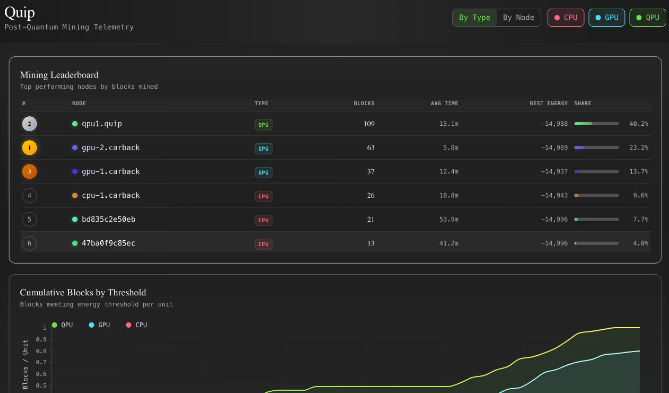The image size is (669, 393).
Task: Toggle QPU series in chart legend
Action: (62, 325)
